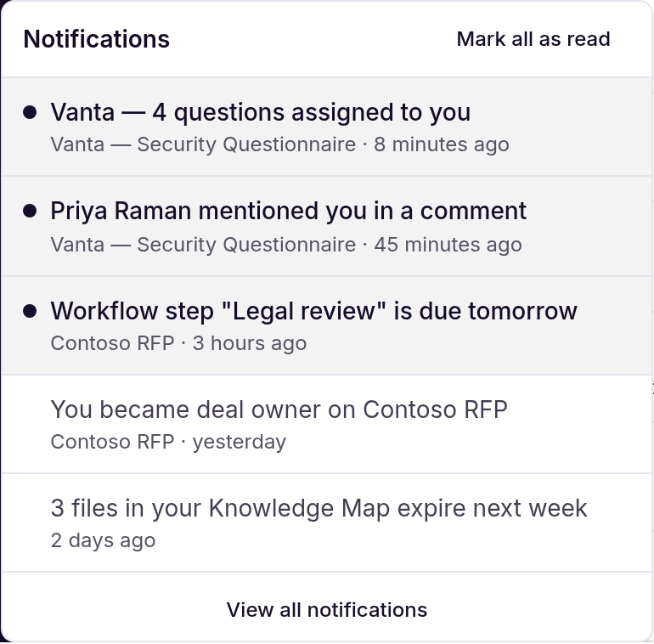Screen dimensions: 654x644
Task: Click the 45 minutes ago timestamp
Action: (448, 245)
